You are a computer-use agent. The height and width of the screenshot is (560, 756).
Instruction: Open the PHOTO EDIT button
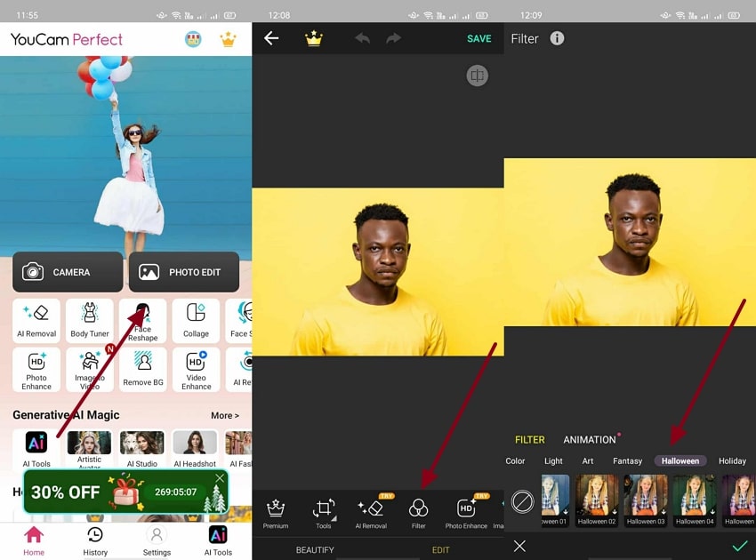184,272
